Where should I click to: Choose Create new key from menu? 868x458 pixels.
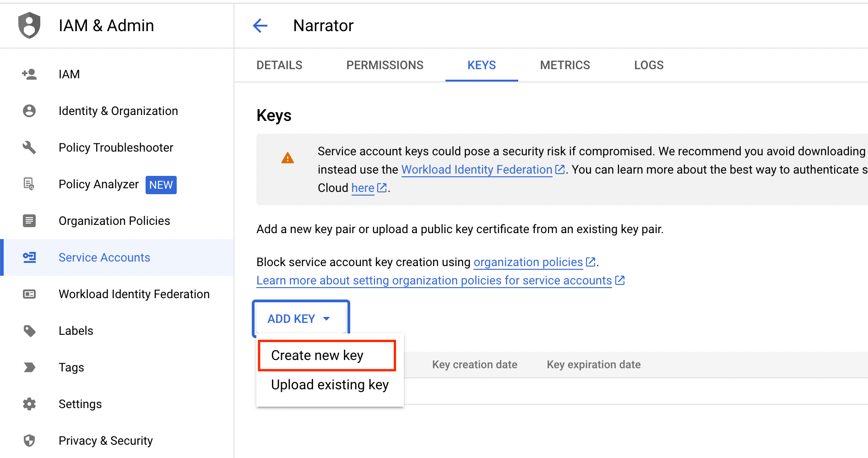(x=327, y=355)
